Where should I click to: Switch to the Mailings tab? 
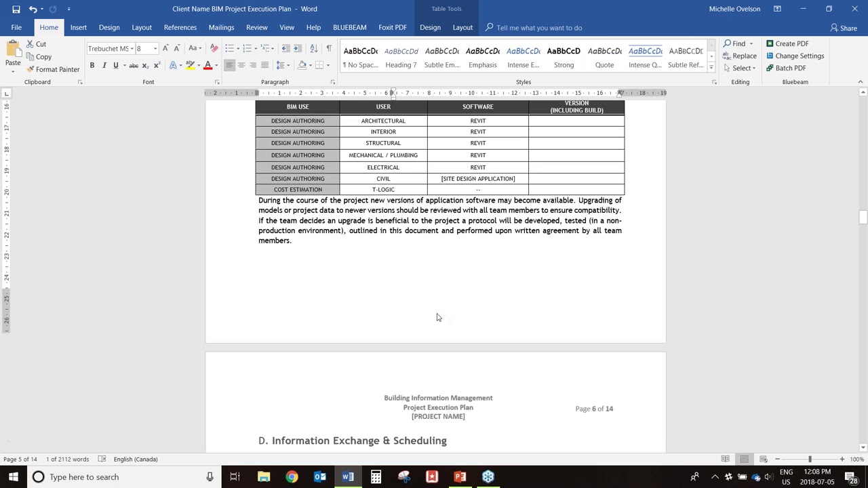pyautogui.click(x=221, y=28)
